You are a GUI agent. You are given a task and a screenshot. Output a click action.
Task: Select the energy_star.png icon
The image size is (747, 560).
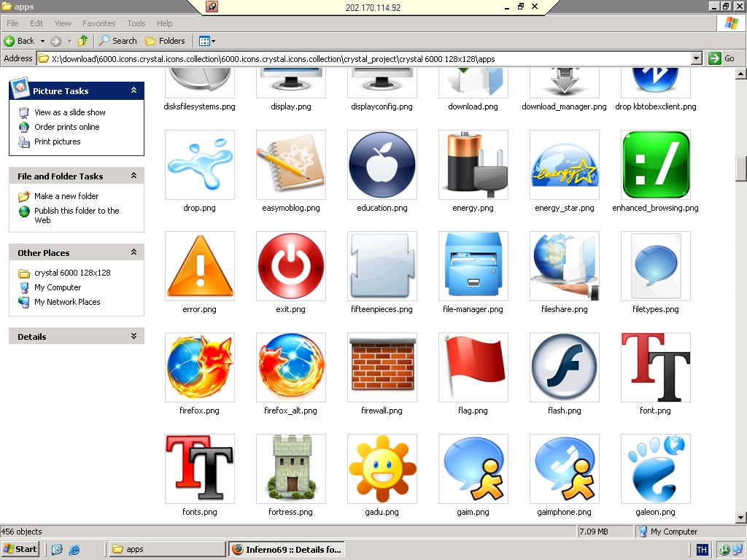[565, 165]
